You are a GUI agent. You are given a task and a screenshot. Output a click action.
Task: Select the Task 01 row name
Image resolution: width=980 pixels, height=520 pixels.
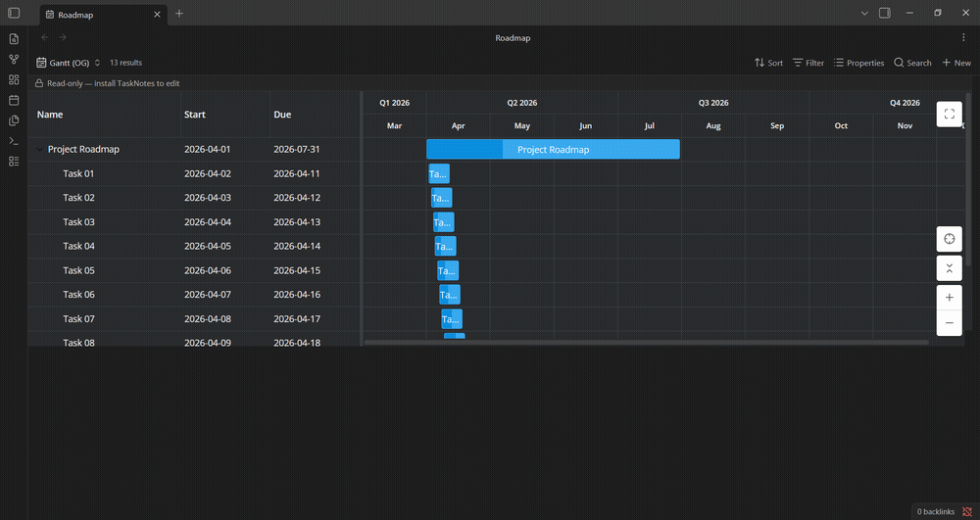pos(78,173)
